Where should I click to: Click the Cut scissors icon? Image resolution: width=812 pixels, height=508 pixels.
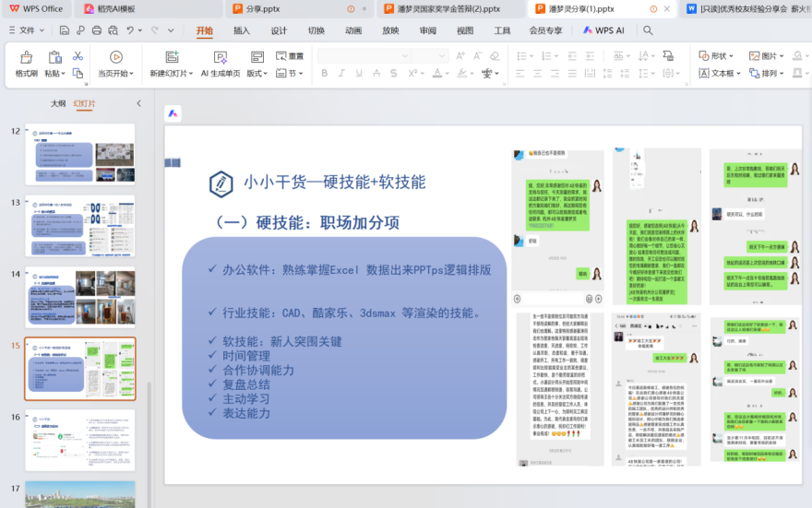point(78,56)
